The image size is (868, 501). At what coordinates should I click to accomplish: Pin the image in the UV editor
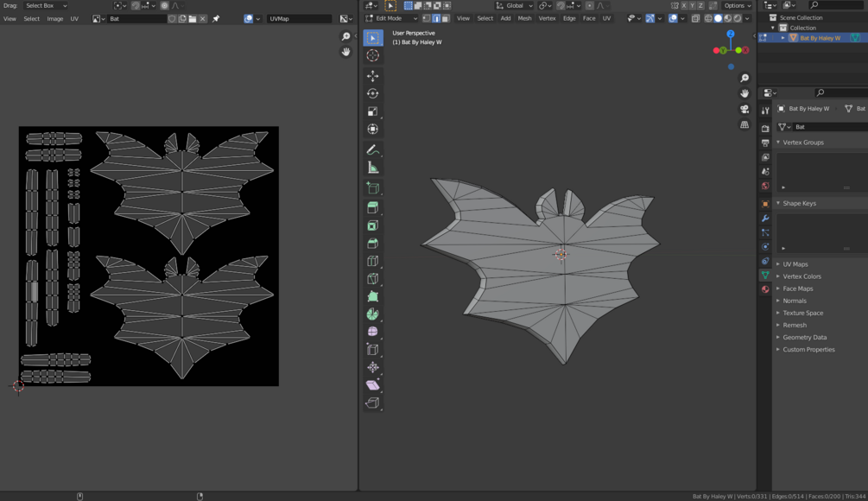pyautogui.click(x=216, y=18)
